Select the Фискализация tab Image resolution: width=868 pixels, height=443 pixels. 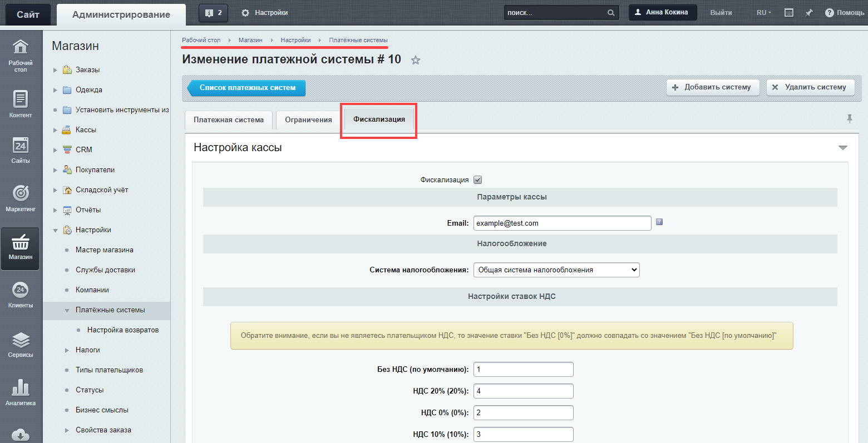379,120
